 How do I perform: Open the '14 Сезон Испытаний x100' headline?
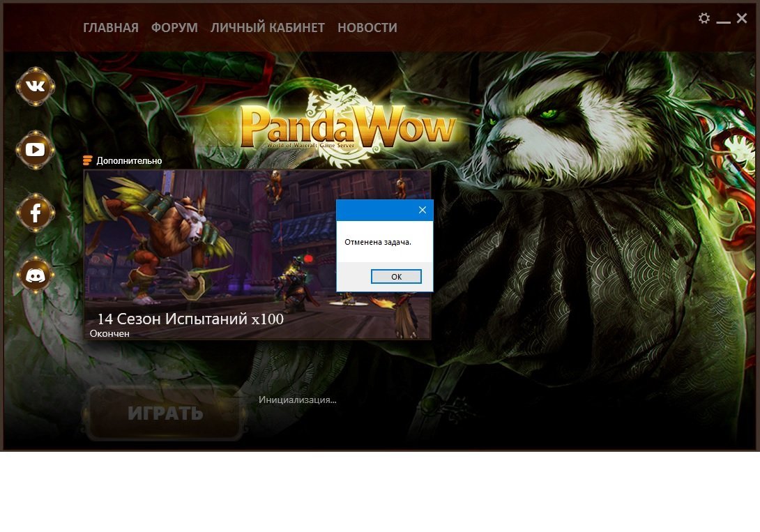[x=190, y=319]
